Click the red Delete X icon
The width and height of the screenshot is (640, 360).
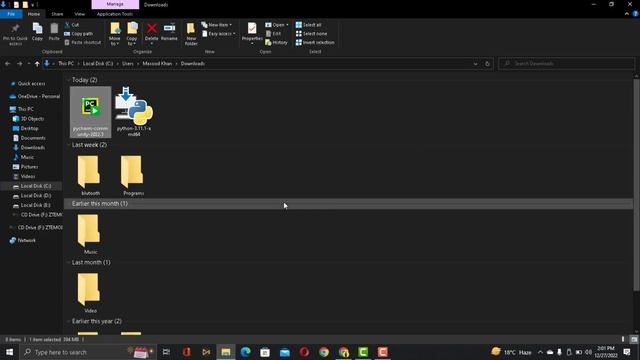point(151,28)
